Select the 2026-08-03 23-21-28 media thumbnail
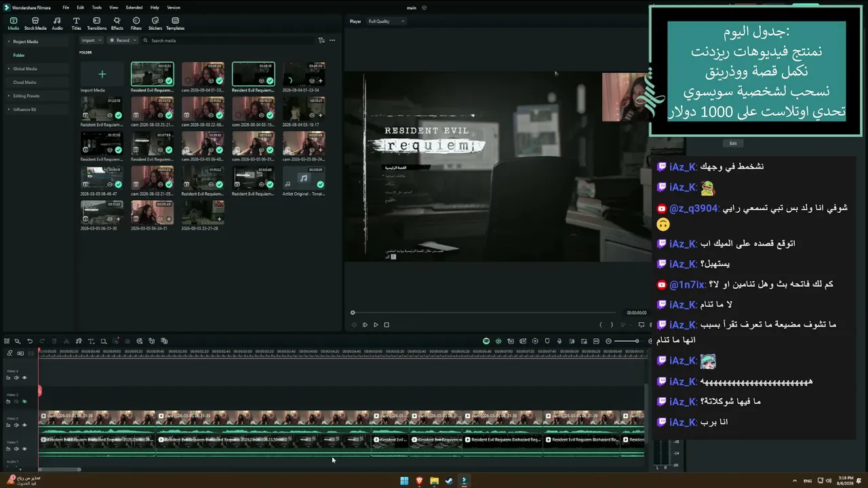 [203, 212]
